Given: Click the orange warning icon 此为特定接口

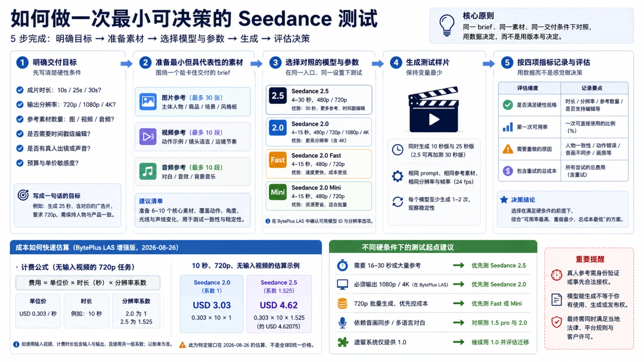Looking at the screenshot, I should pyautogui.click(x=182, y=345).
